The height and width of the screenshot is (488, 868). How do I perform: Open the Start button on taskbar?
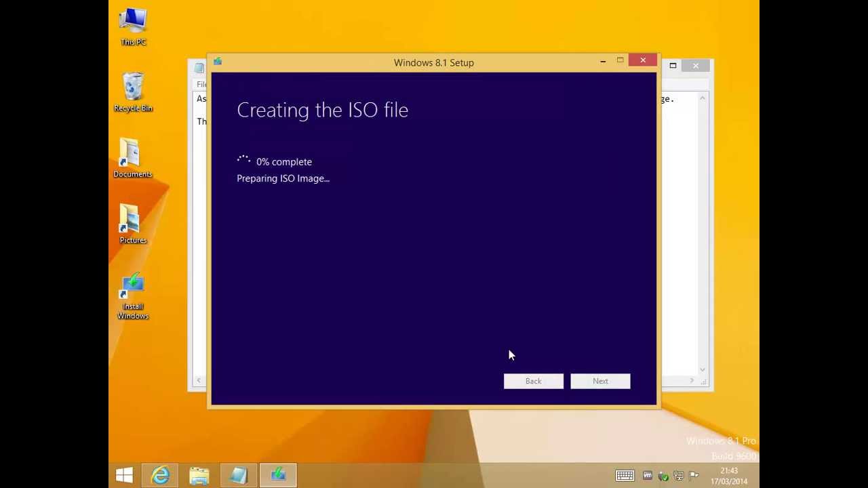pyautogui.click(x=124, y=475)
